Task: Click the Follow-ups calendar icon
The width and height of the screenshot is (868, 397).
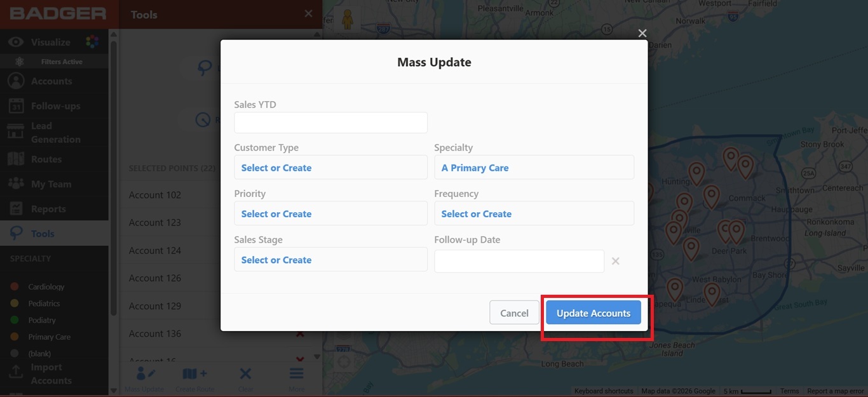Action: click(16, 106)
